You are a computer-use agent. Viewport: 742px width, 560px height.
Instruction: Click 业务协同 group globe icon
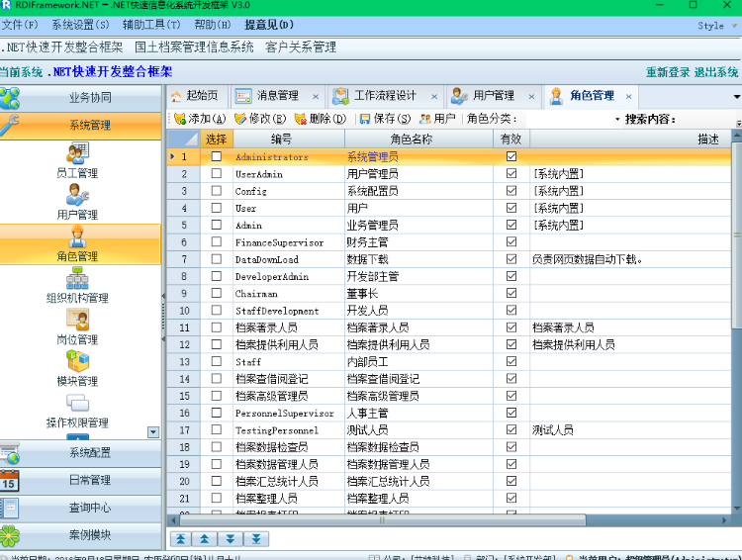coord(10,98)
